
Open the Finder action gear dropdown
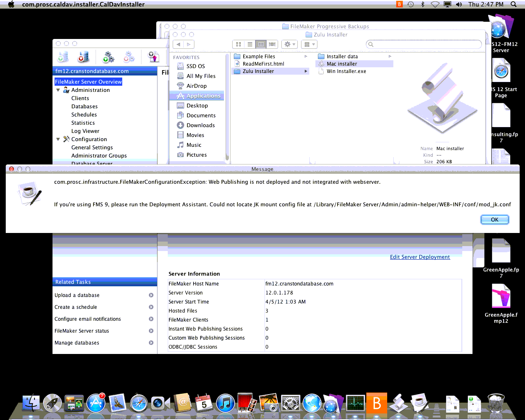(x=290, y=44)
